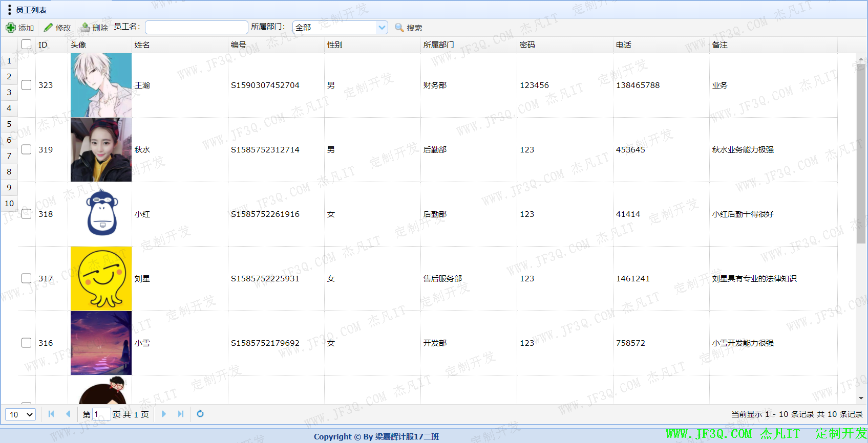Click the green Add (添加) icon
Viewport: 868px width, 443px height.
(x=11, y=28)
